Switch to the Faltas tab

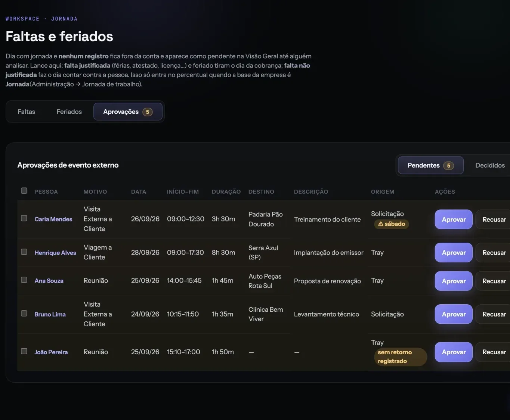coord(26,112)
